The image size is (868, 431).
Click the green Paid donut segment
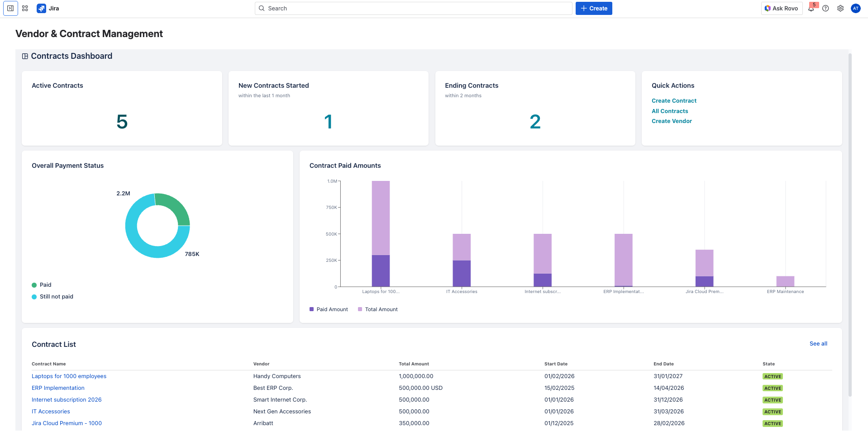click(x=176, y=206)
